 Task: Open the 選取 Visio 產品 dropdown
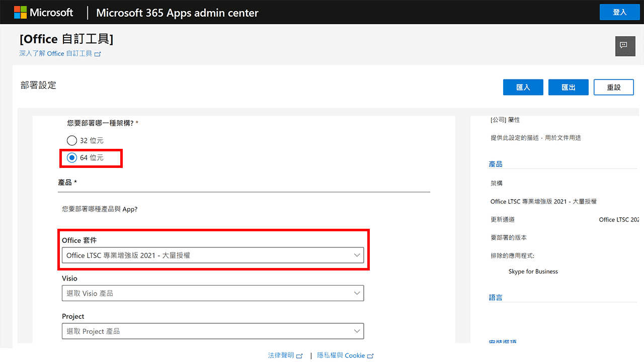(213, 293)
